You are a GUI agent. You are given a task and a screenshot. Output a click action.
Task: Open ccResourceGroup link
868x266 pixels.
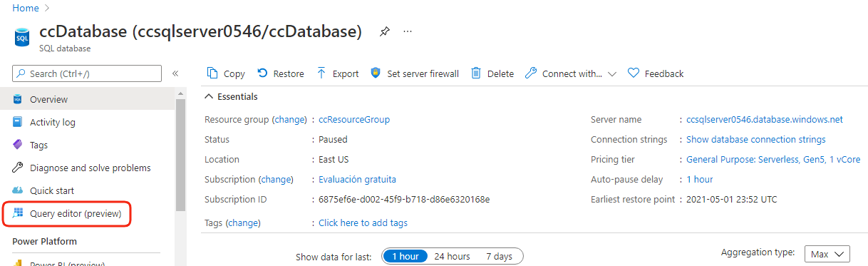[x=354, y=119]
